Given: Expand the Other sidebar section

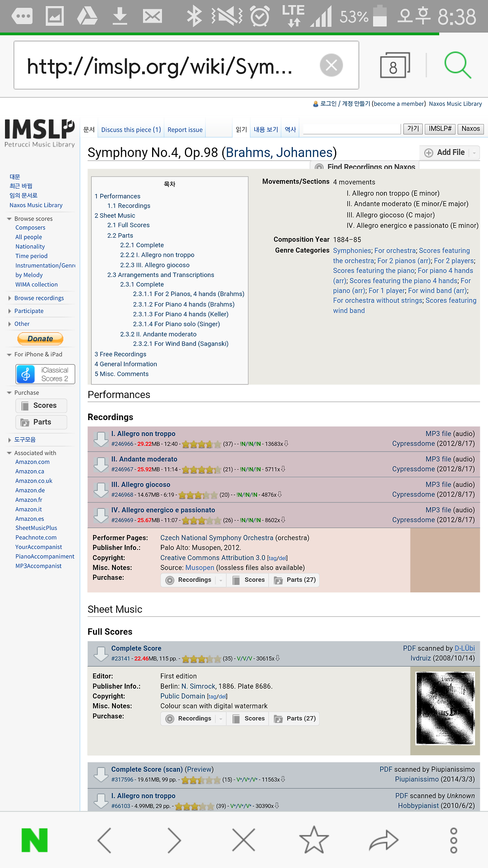Looking at the screenshot, I should (9, 324).
